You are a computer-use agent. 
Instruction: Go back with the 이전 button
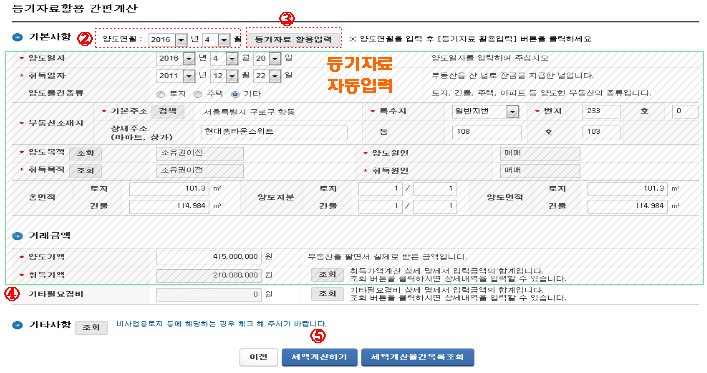pos(258,357)
